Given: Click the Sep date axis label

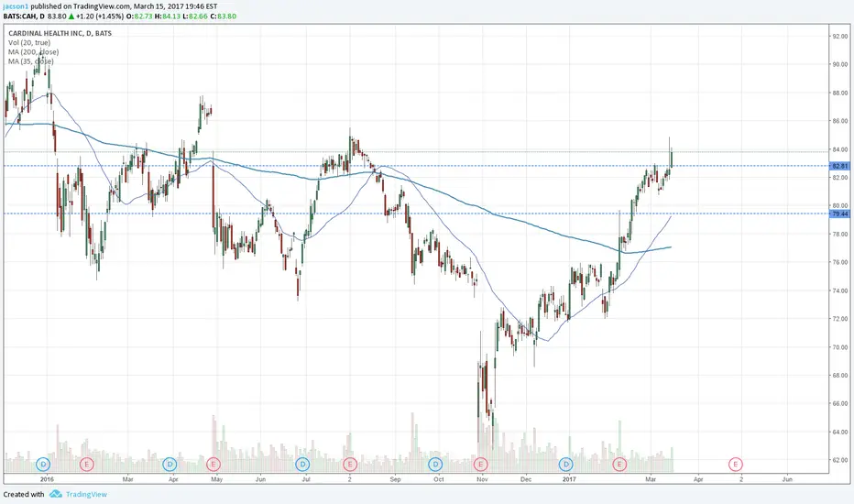Looking at the screenshot, I should pyautogui.click(x=395, y=479).
